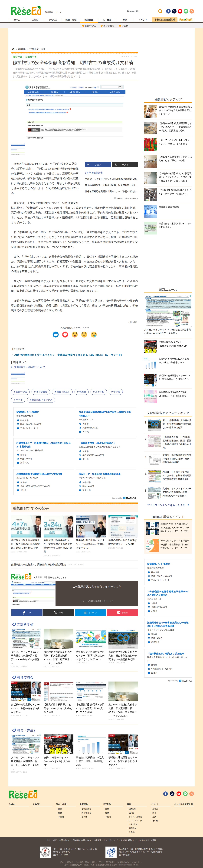
Task: Click the 文部科学省 tag heading beside the article
Action: (95, 173)
